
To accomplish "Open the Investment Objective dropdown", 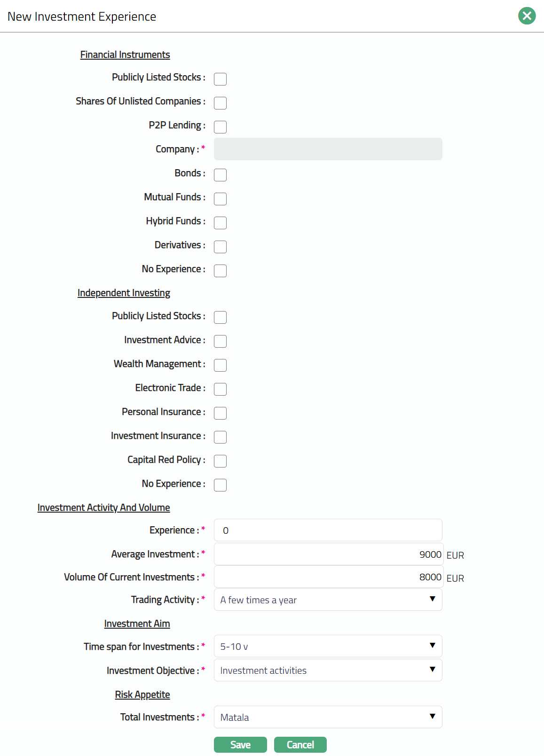I will (x=328, y=670).
